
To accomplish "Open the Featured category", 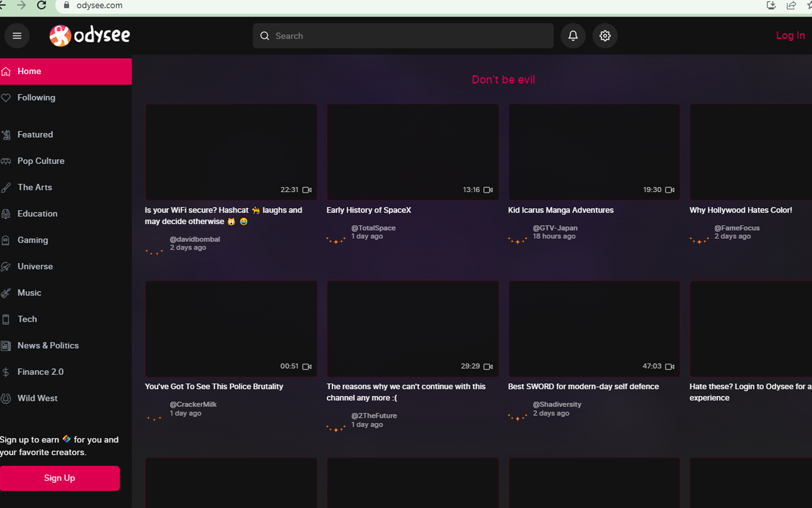I will 66,135.
